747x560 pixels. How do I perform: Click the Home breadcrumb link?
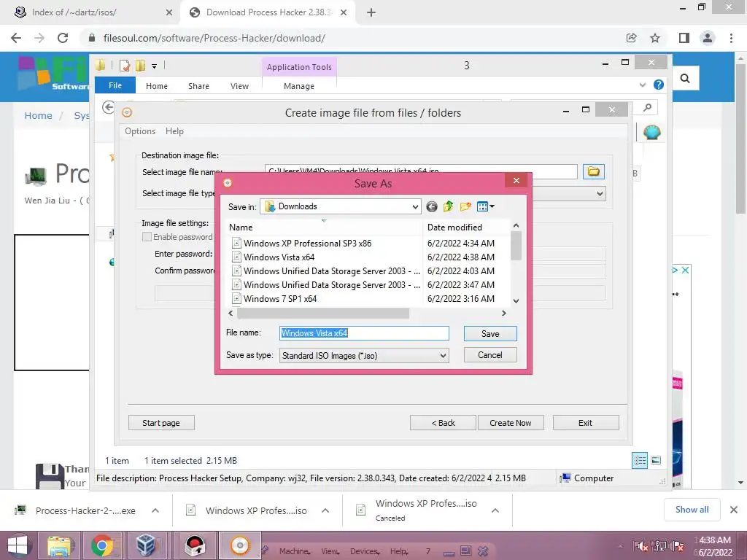[38, 116]
